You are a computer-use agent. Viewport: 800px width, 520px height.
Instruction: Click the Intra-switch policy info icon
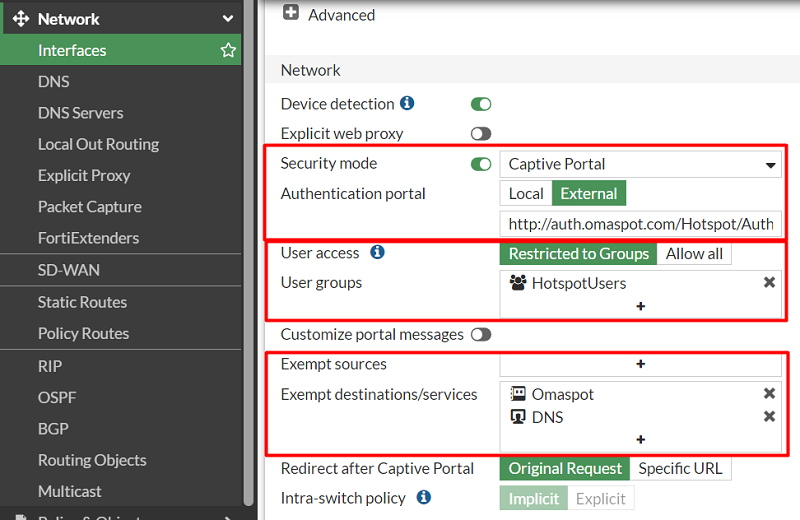click(x=424, y=497)
